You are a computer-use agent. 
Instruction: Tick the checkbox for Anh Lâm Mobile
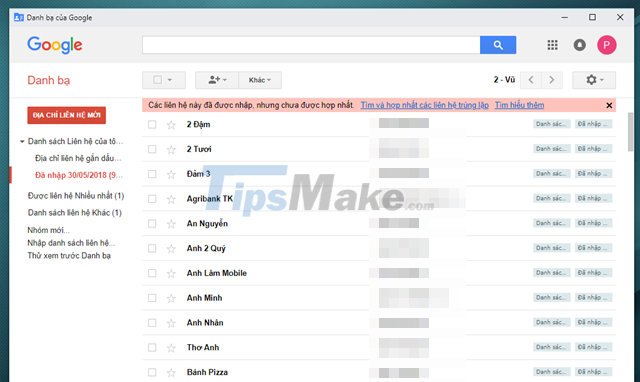(152, 273)
